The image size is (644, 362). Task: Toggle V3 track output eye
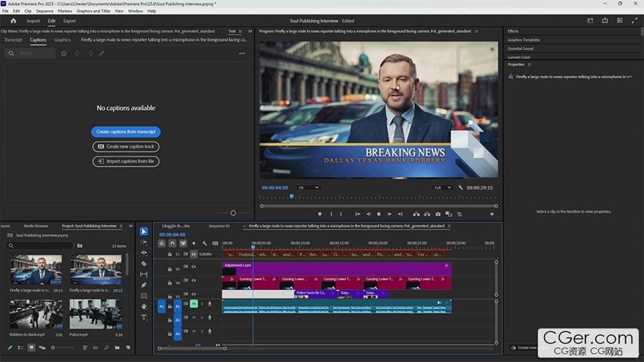click(193, 294)
